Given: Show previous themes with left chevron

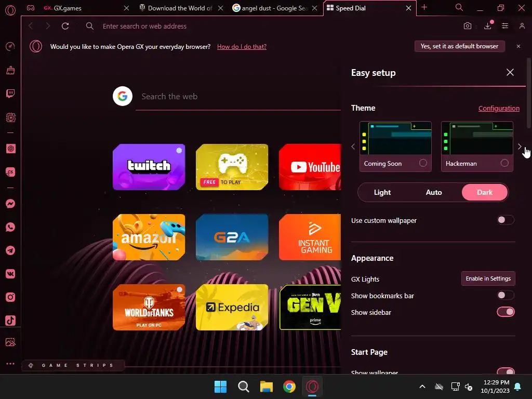Looking at the screenshot, I should (x=353, y=147).
